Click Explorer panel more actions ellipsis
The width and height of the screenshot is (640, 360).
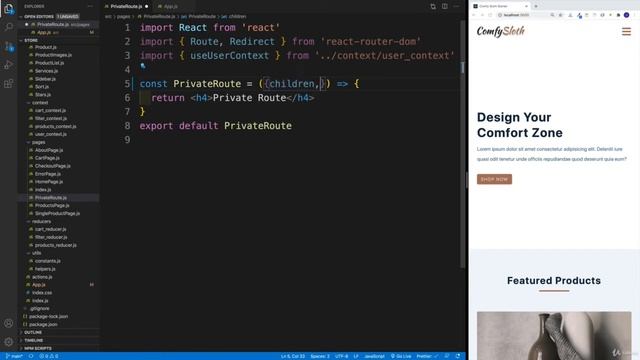[x=90, y=6]
